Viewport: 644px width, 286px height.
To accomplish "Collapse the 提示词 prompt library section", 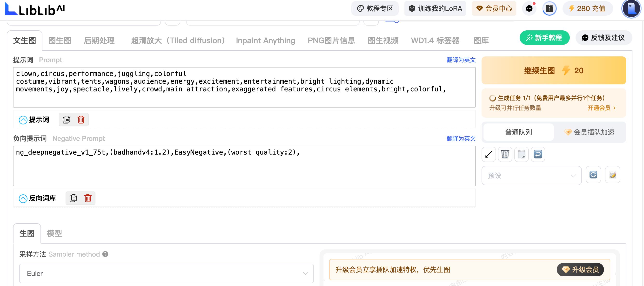I will (x=23, y=120).
